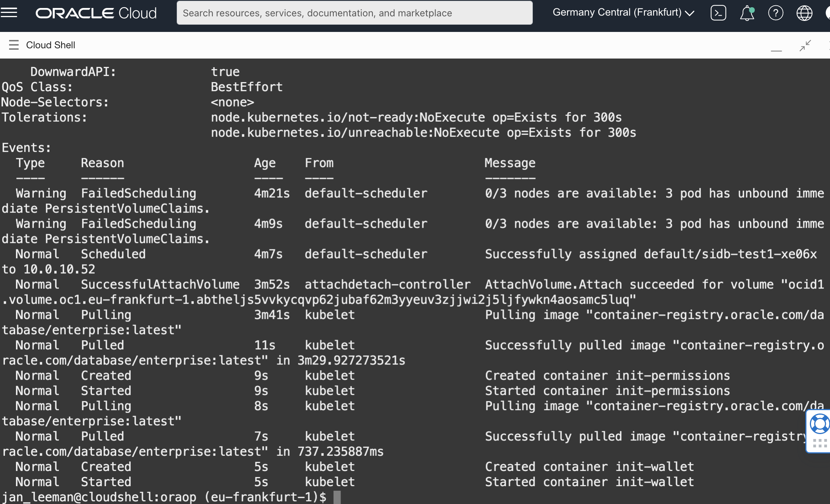Restore Cloud Shell from full-screen view
This screenshot has height=504, width=830.
tap(805, 46)
